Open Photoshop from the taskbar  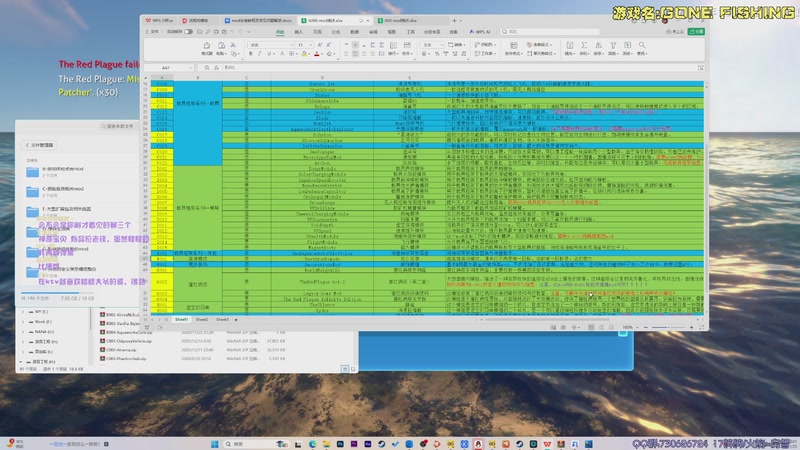(x=340, y=444)
